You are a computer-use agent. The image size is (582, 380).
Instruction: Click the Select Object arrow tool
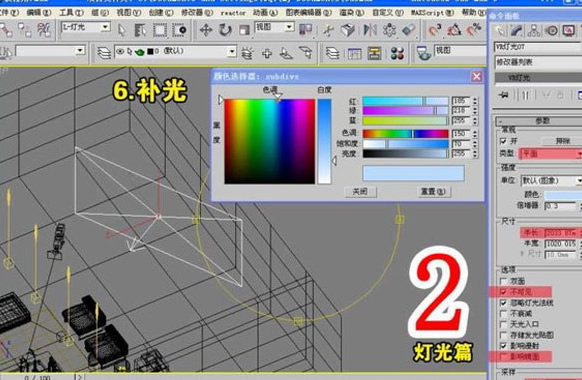coord(121,30)
